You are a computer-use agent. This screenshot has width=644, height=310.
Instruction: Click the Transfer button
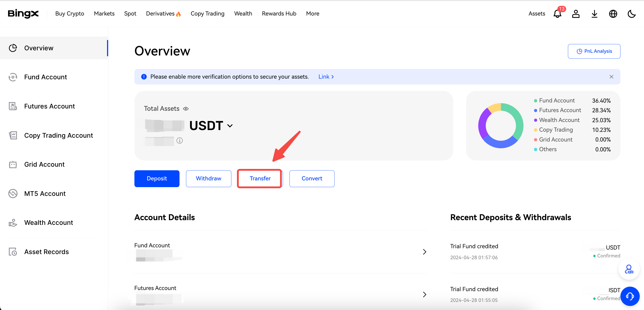click(x=260, y=179)
